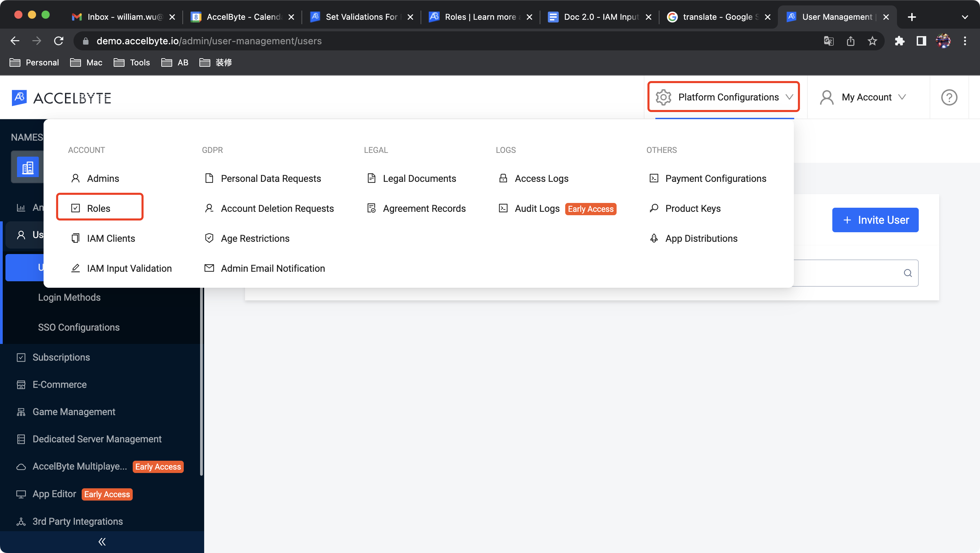This screenshot has height=553, width=980.
Task: Switch to the translate Google tab
Action: coord(719,17)
